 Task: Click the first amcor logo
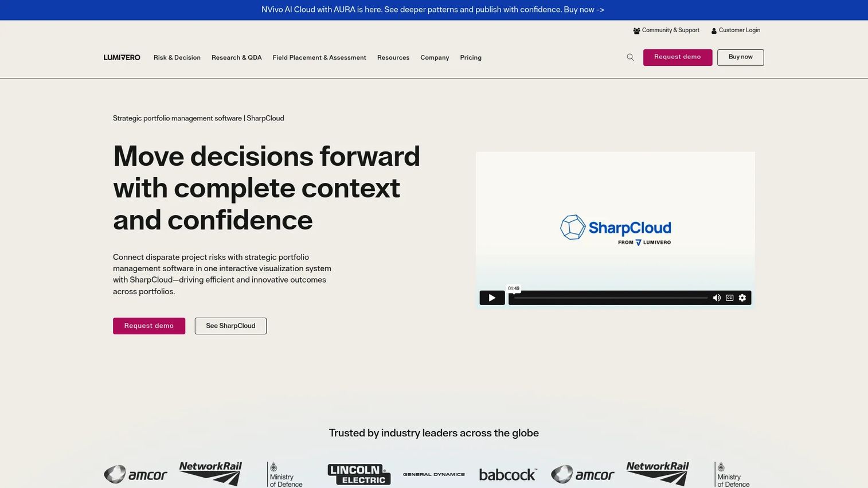click(x=135, y=474)
